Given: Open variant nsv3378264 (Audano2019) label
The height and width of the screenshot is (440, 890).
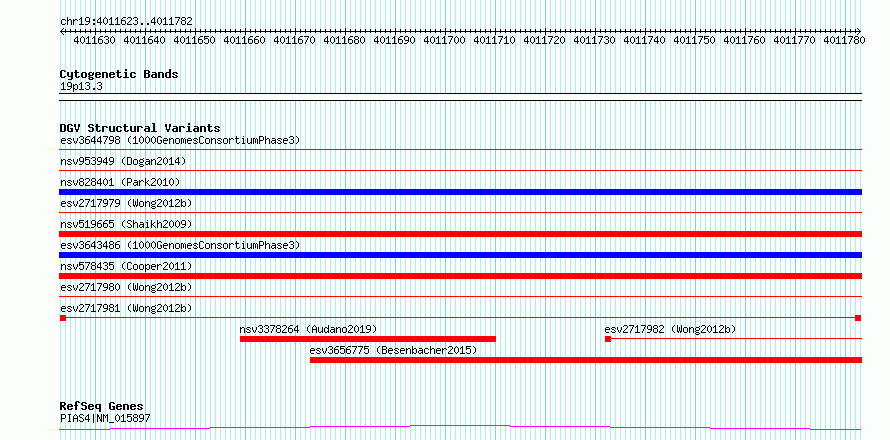Looking at the screenshot, I should pyautogui.click(x=308, y=329).
